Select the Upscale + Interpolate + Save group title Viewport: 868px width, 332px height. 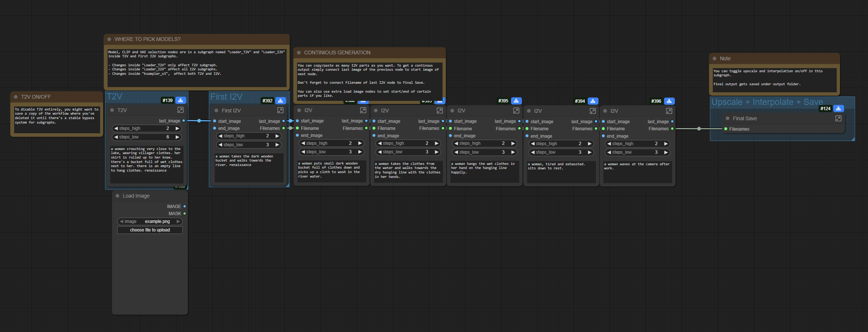click(x=767, y=102)
